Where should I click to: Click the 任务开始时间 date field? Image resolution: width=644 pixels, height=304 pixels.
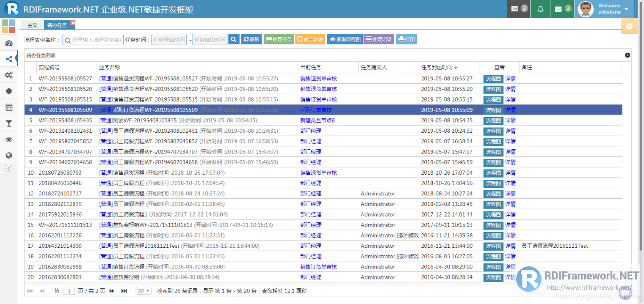click(x=169, y=40)
